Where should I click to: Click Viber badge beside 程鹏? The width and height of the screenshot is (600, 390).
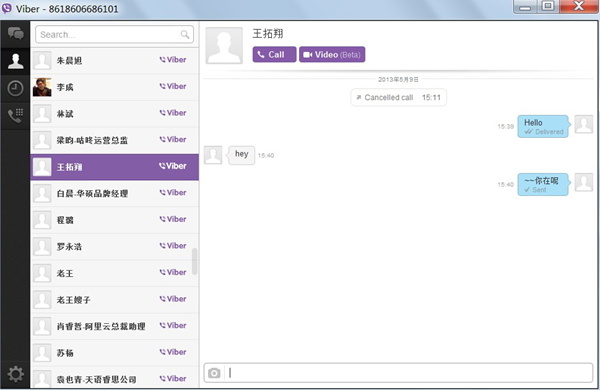(x=173, y=219)
